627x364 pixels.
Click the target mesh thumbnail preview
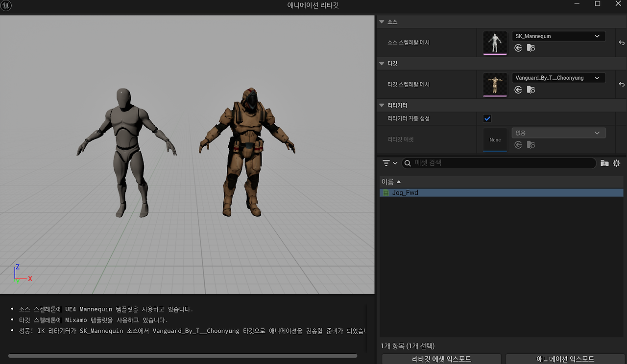495,85
